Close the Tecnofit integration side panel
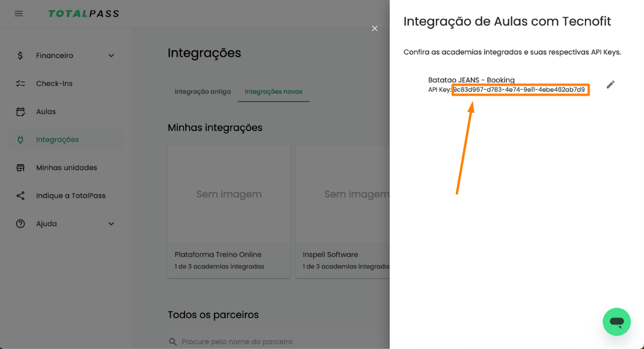The image size is (644, 349). coord(374,28)
